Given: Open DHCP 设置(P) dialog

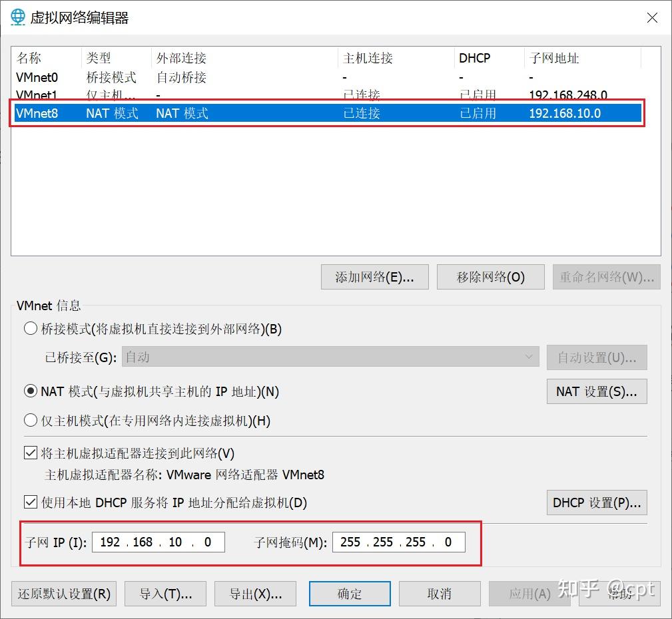Looking at the screenshot, I should point(597,503).
